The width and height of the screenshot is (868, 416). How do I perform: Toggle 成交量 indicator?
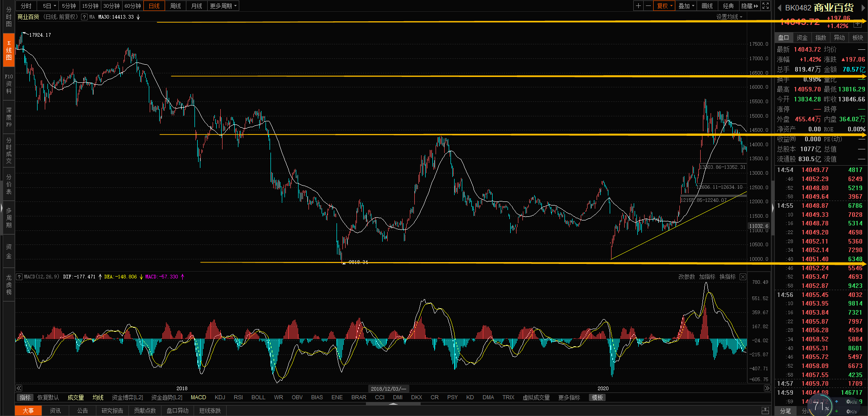76,397
